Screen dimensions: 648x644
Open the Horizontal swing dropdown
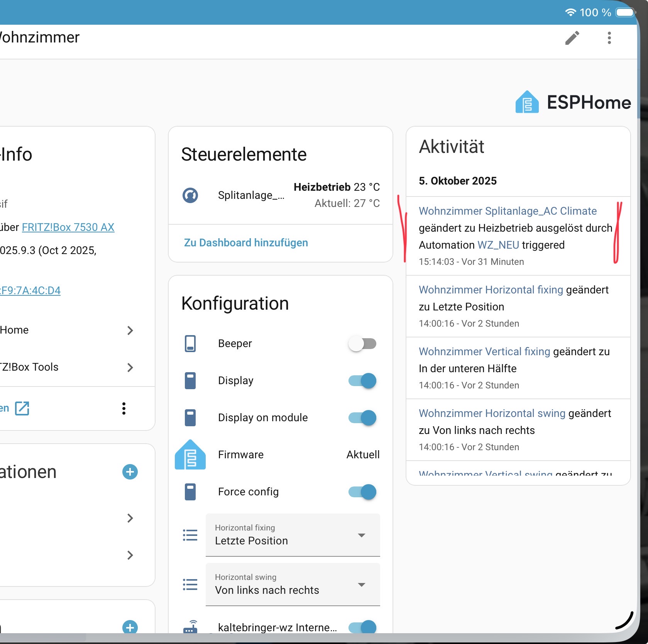293,585
